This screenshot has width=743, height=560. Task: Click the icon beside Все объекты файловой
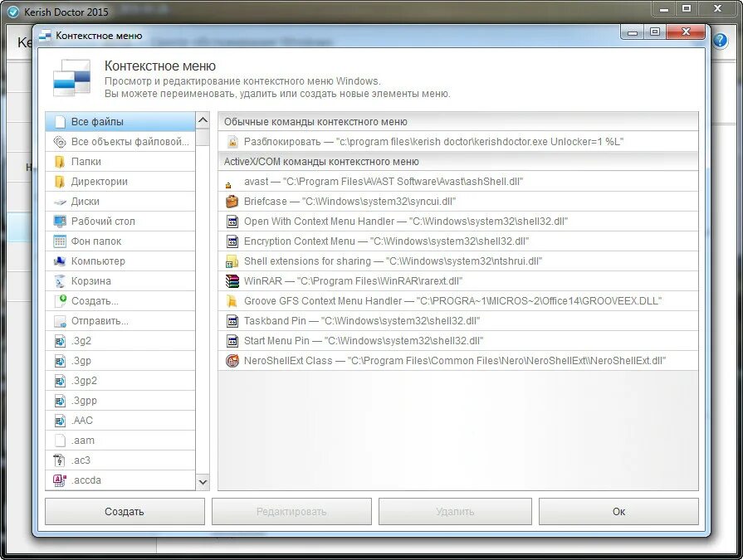[x=60, y=142]
